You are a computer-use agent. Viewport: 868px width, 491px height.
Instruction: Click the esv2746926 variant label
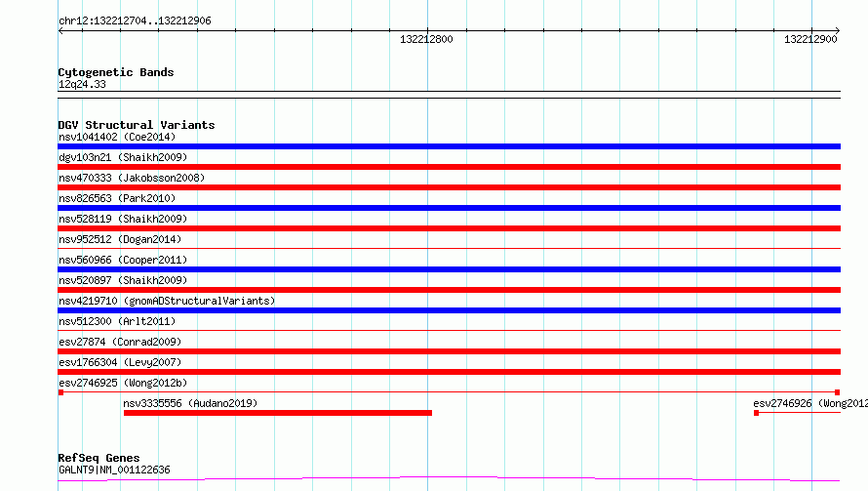[x=810, y=403]
